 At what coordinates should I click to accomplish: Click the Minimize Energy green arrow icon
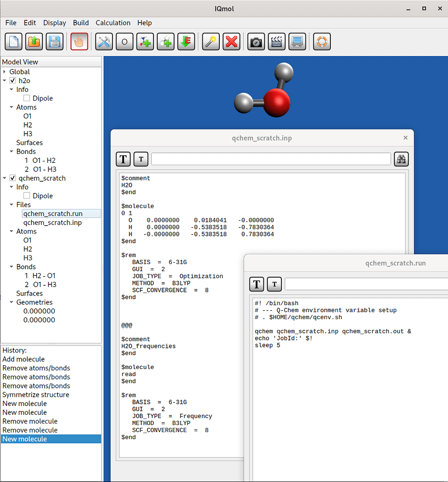tap(186, 41)
